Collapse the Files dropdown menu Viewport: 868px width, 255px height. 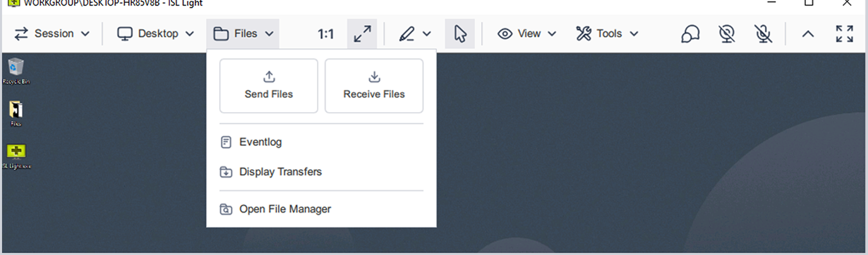[243, 34]
